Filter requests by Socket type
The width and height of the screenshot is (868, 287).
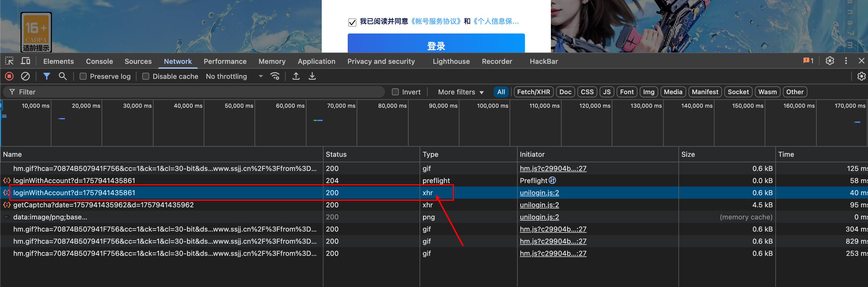click(x=738, y=92)
